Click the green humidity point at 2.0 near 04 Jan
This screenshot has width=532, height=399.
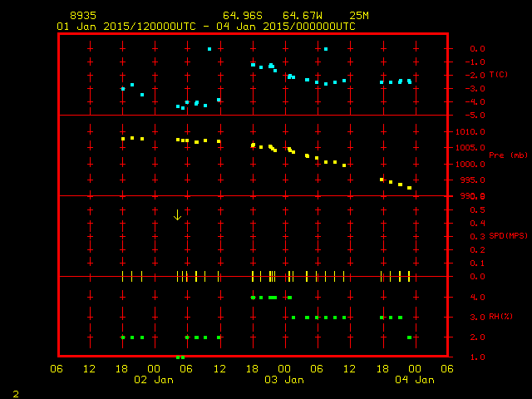tap(410, 337)
